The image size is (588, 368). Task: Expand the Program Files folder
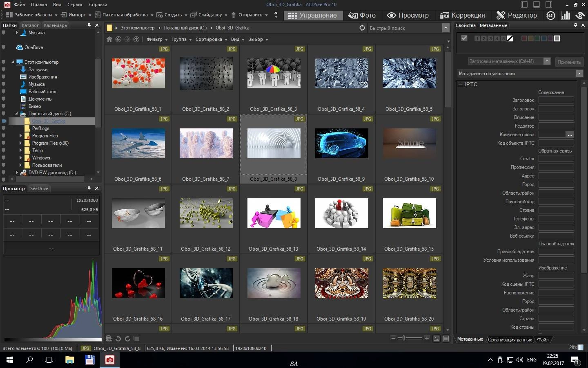(20, 136)
